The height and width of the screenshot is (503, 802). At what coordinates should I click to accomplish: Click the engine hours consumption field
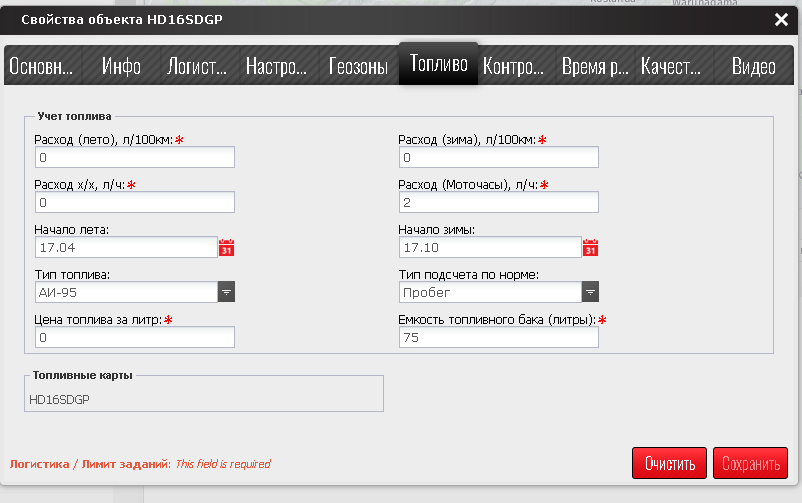[x=498, y=202]
